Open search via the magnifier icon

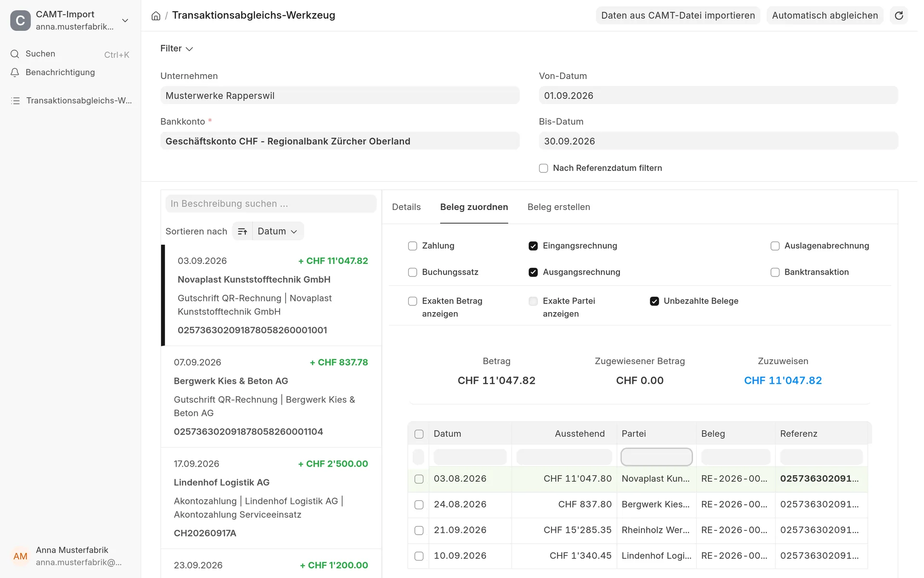coord(15,54)
